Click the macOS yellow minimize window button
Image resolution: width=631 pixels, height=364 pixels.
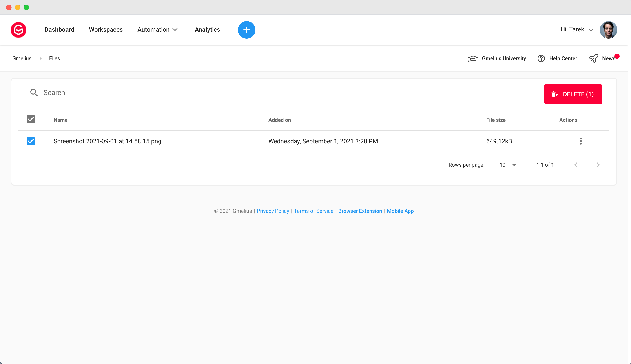[18, 7]
